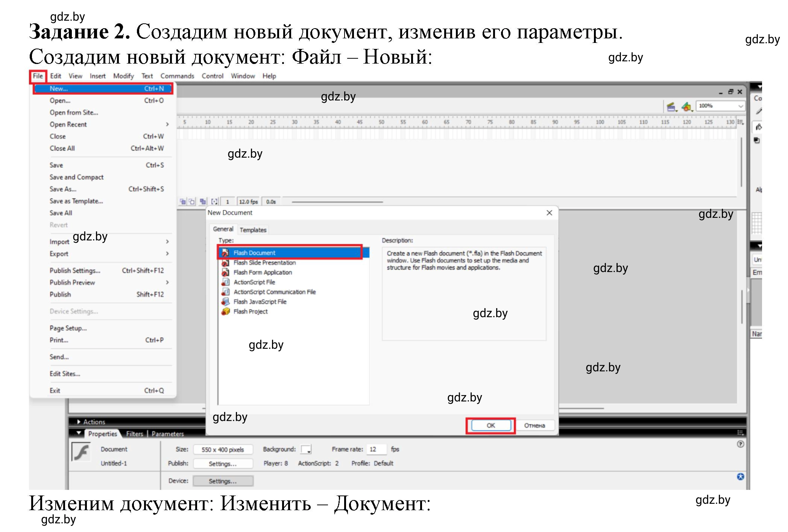Switch to the Parameters tab
This screenshot has height=532, width=788.
pos(168,434)
